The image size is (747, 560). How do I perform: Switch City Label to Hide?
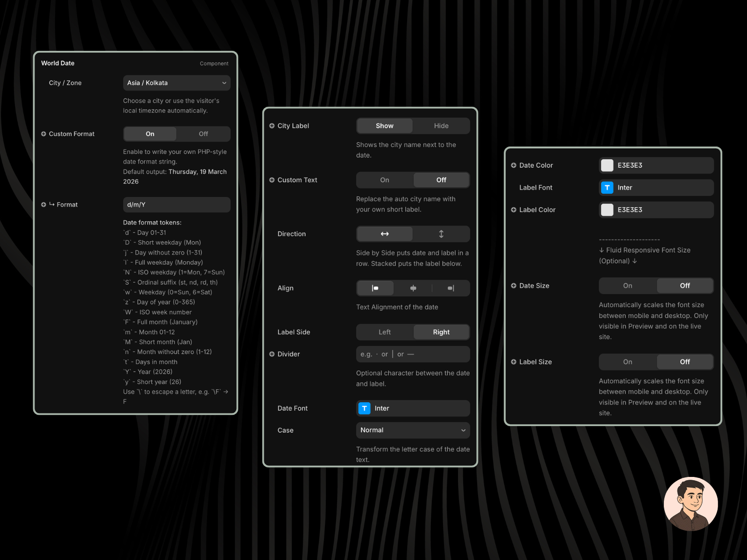pyautogui.click(x=441, y=126)
